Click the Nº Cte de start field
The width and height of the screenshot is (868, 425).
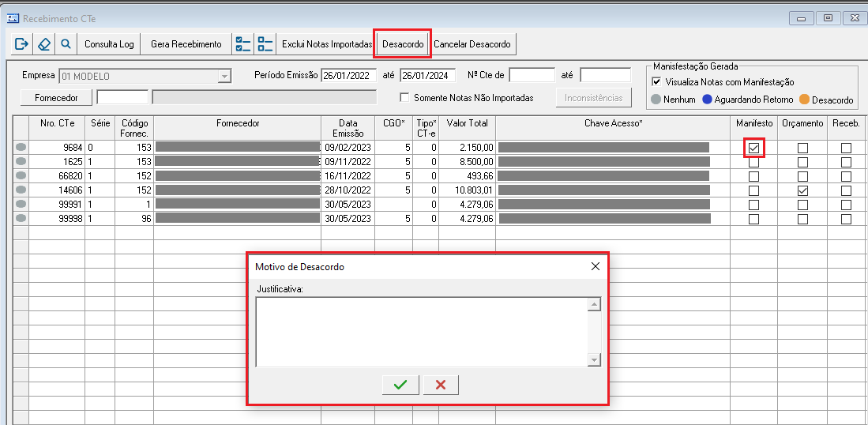click(532, 75)
